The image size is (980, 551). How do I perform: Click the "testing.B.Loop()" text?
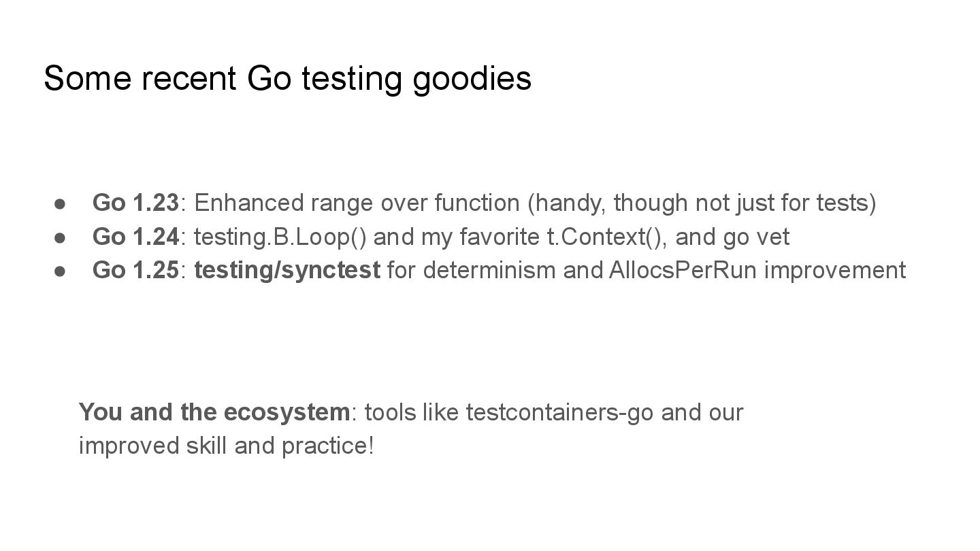pyautogui.click(x=280, y=237)
